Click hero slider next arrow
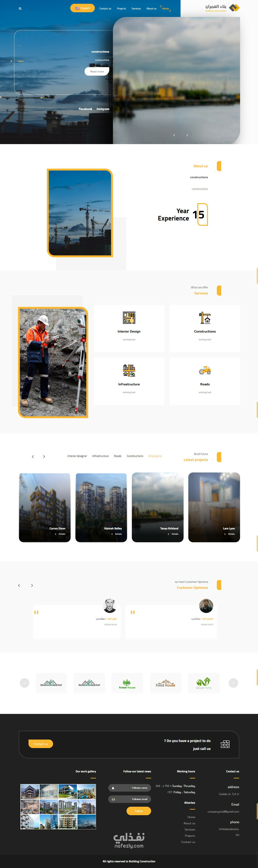Viewport: 258px width, 868px height. pyautogui.click(x=187, y=135)
